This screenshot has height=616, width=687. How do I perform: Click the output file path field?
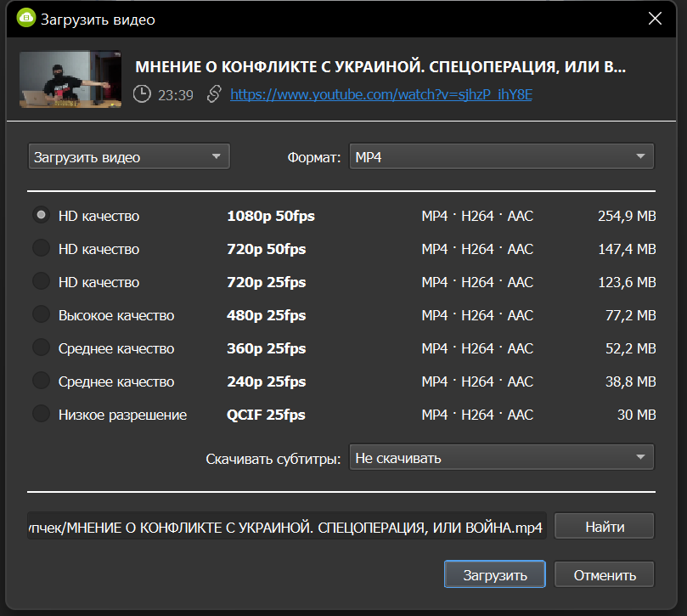tap(289, 528)
